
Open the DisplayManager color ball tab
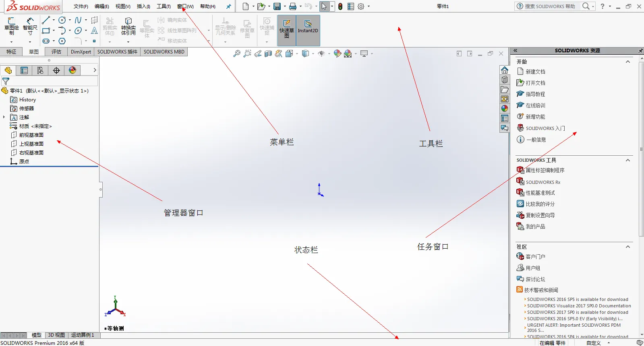click(72, 70)
